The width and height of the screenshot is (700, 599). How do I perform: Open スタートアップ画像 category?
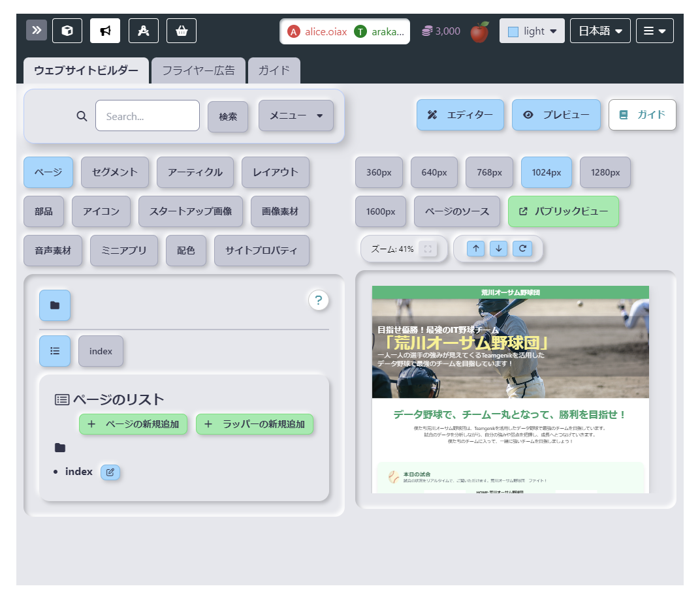[191, 211]
